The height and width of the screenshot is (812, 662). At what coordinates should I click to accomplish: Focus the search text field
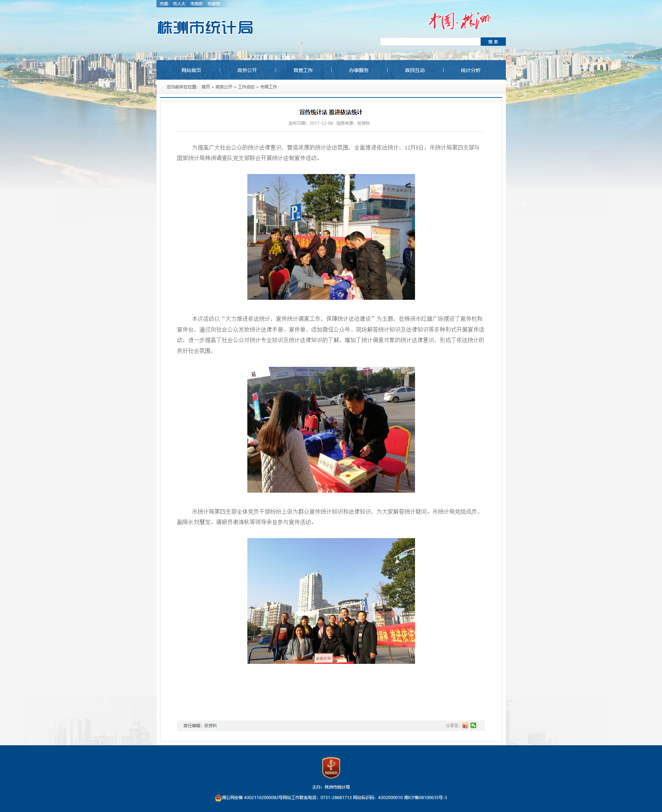coord(430,42)
